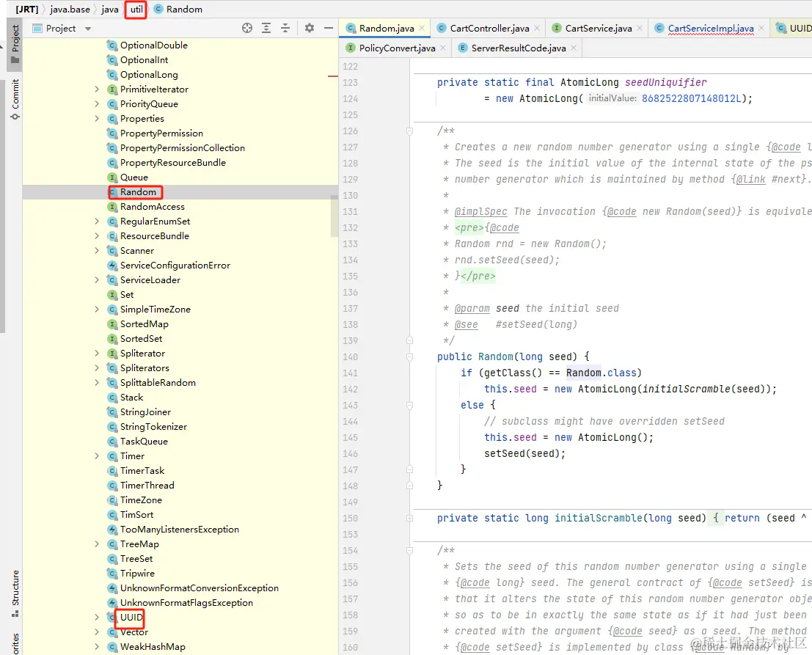The image size is (812, 655).
Task: Click the project tree vertical scrollbar thumb
Action: pyautogui.click(x=334, y=216)
